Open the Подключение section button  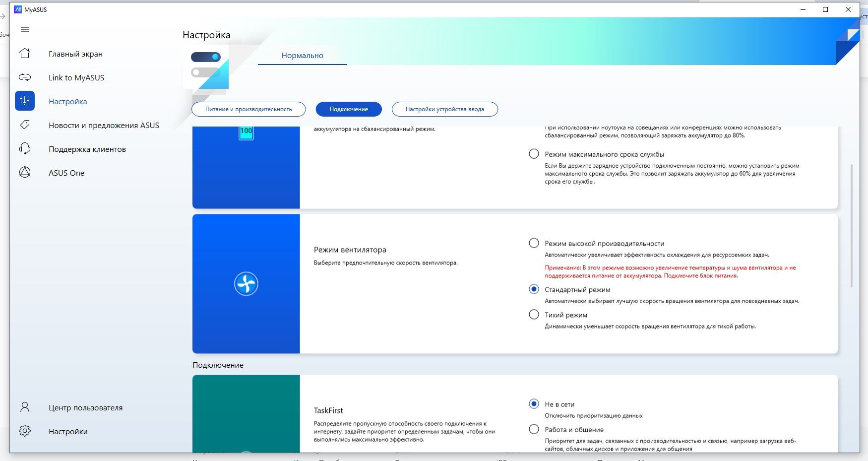pyautogui.click(x=349, y=109)
